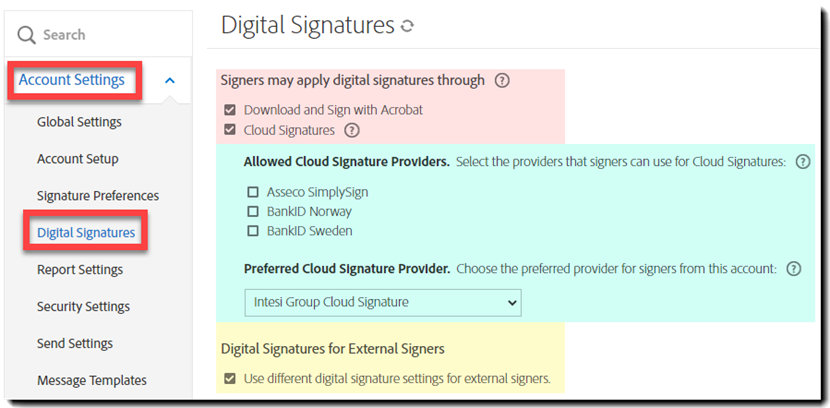Viewport: 830px width, 408px height.
Task: Navigate to Message Templates
Action: (92, 380)
